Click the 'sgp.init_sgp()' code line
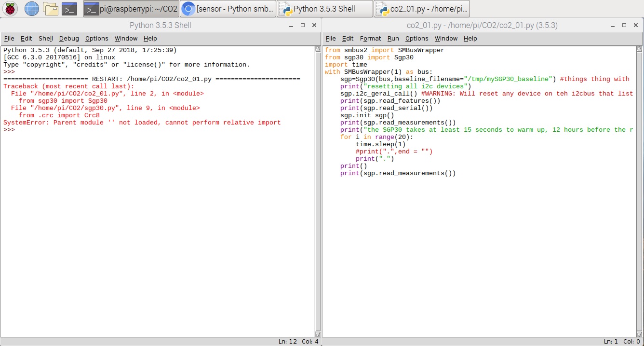The image size is (644, 346). 367,115
